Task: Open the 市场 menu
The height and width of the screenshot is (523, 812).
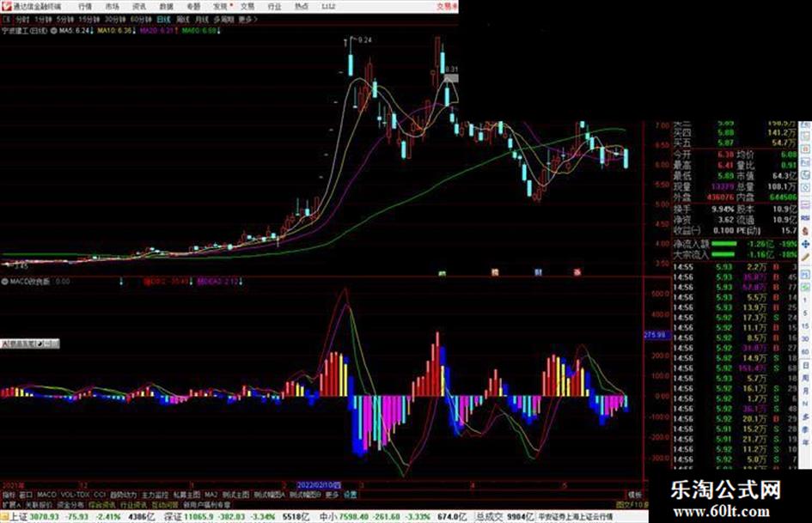Action: tap(113, 6)
